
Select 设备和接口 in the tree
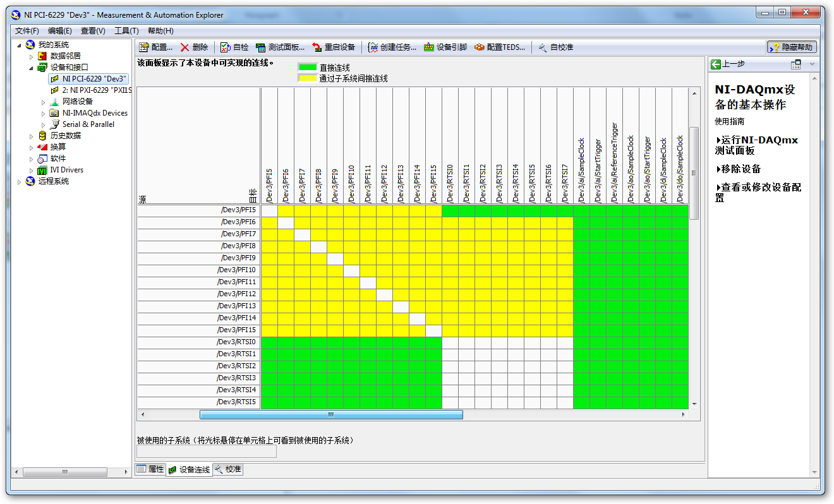[69, 68]
